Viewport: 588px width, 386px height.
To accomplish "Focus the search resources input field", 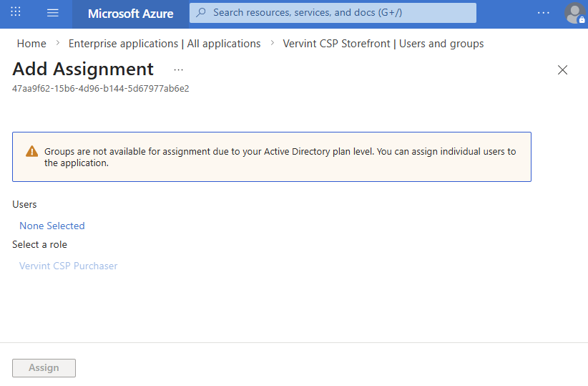I will pos(333,13).
